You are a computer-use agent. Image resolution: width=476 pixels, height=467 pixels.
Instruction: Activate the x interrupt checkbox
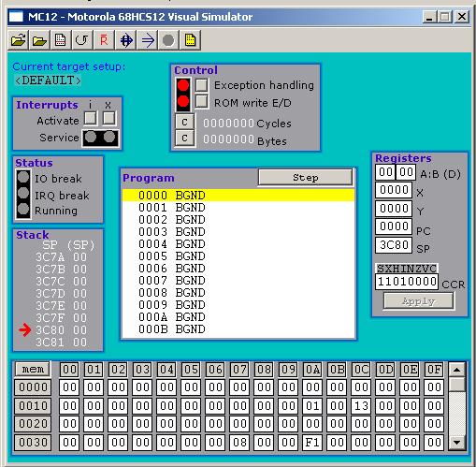(x=109, y=118)
